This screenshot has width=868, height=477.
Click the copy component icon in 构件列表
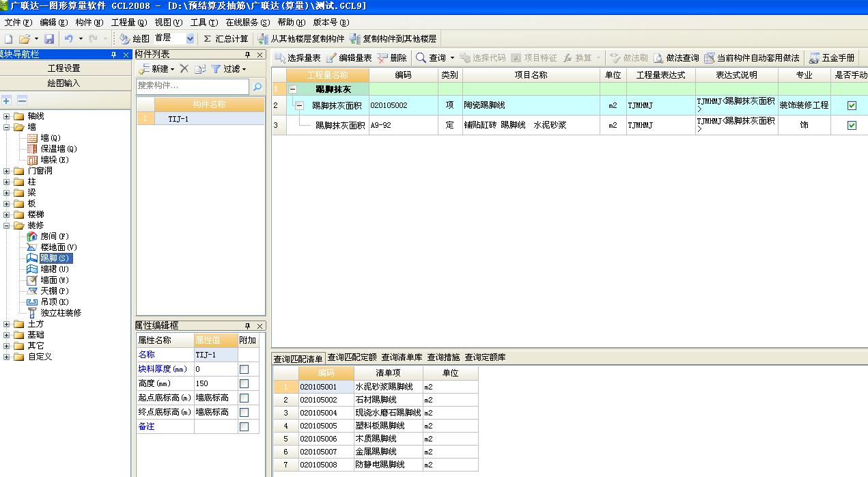[199, 68]
